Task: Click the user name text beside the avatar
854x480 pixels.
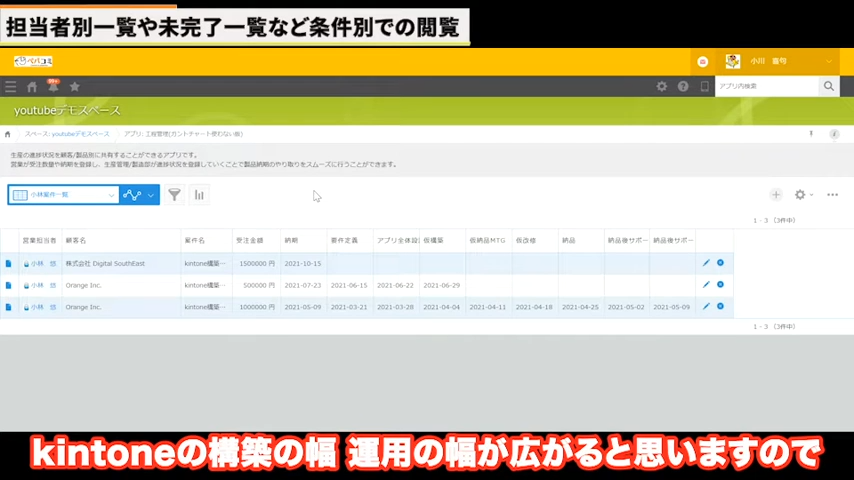Action: 768,62
